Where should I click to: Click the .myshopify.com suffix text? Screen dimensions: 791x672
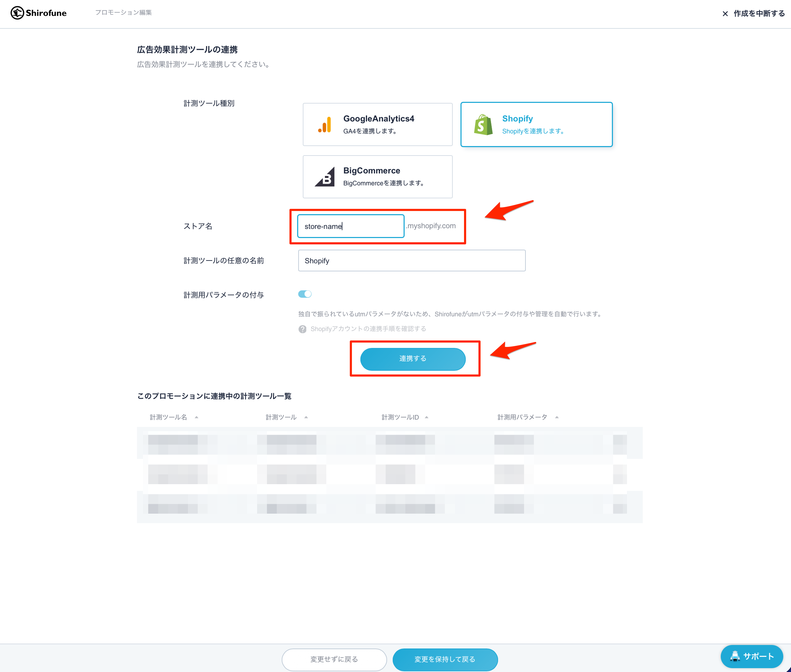(x=431, y=226)
